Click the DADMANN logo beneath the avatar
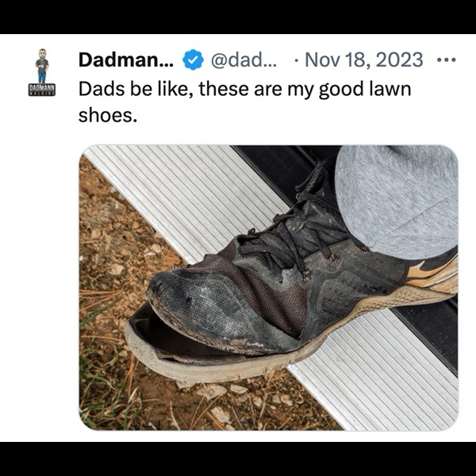The image size is (476, 476). point(42,90)
